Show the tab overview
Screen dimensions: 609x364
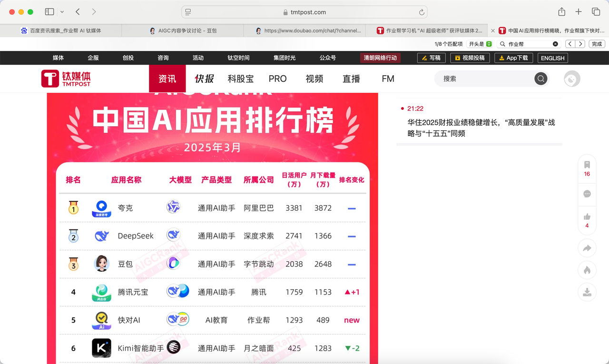(x=596, y=12)
